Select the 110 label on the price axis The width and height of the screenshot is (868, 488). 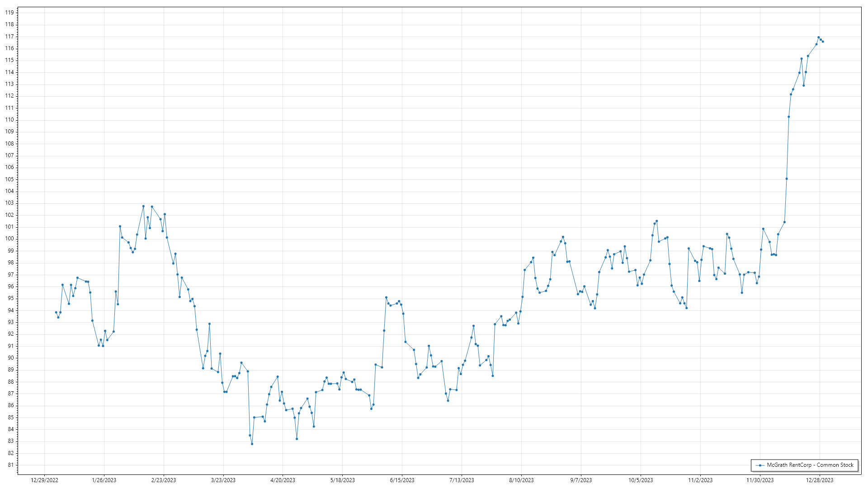pyautogui.click(x=9, y=120)
